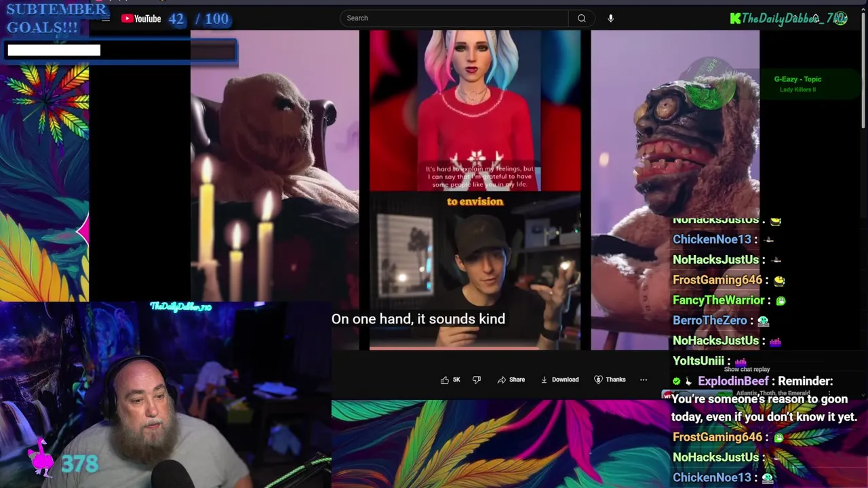Click the magnifying glass search button
The width and height of the screenshot is (868, 488).
[x=581, y=18]
